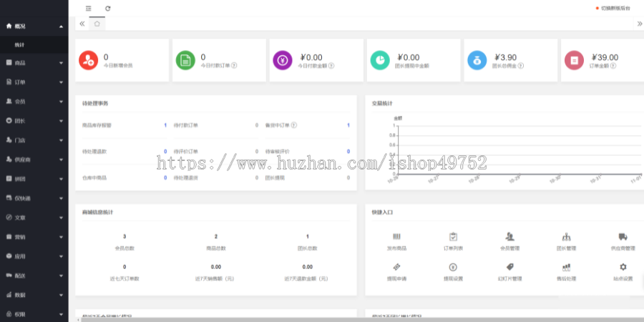This screenshot has width=644, height=322.
Task: Click the purple yen icon on 今日付款金额 card
Action: (283, 60)
